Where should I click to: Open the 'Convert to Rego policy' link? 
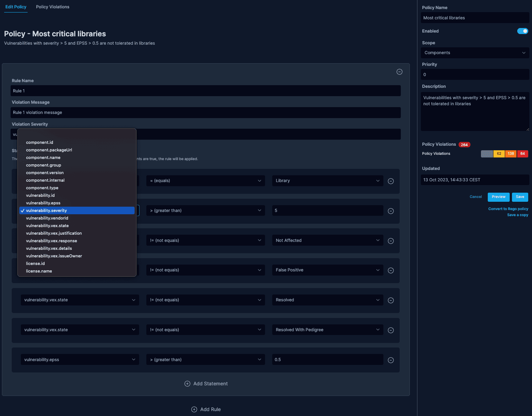(508, 209)
